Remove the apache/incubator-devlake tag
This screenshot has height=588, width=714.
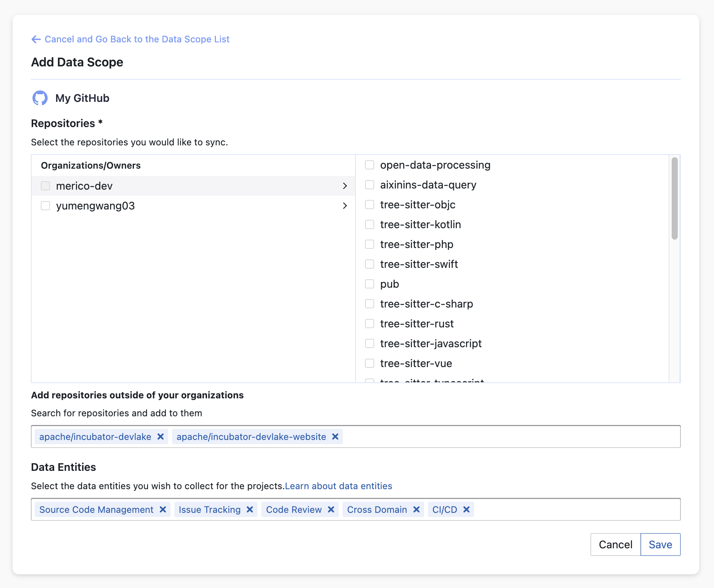click(x=161, y=437)
